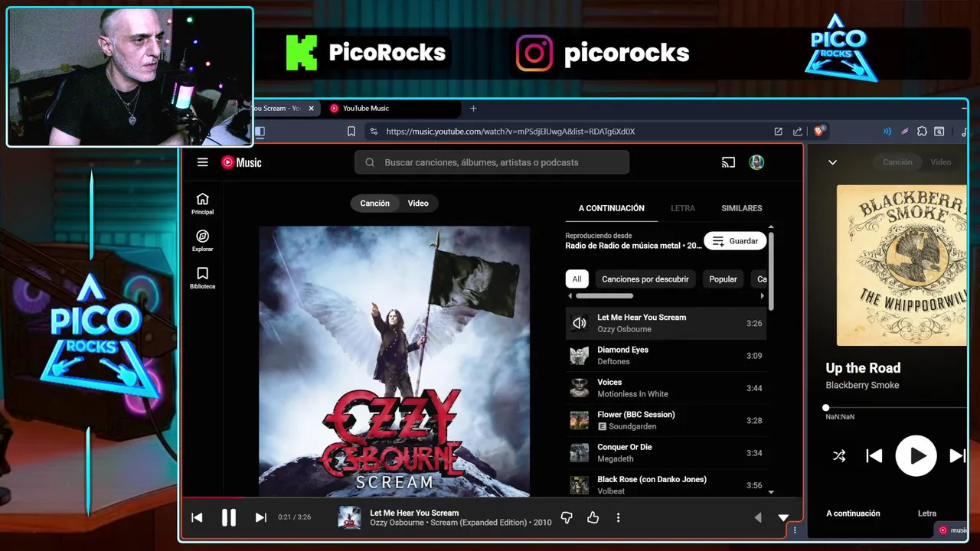Dislike Let Me Hear You Scream
Image resolution: width=980 pixels, height=551 pixels.
pos(567,517)
